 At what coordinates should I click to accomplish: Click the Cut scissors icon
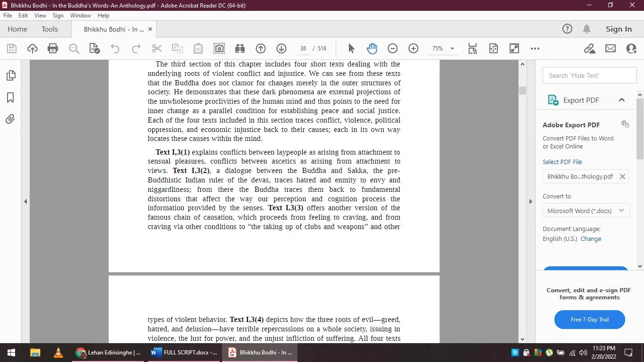click(x=157, y=49)
